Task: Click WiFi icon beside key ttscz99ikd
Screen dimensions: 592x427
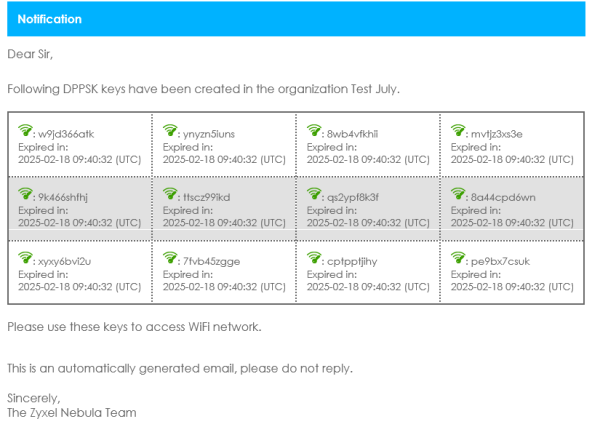Action: click(170, 194)
